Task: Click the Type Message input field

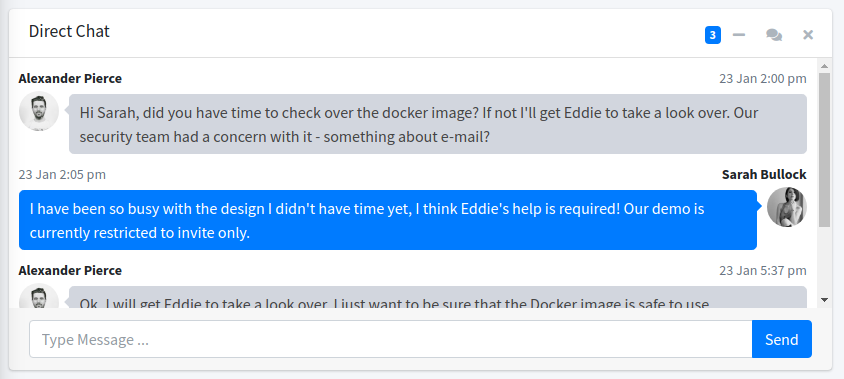Action: [x=391, y=339]
